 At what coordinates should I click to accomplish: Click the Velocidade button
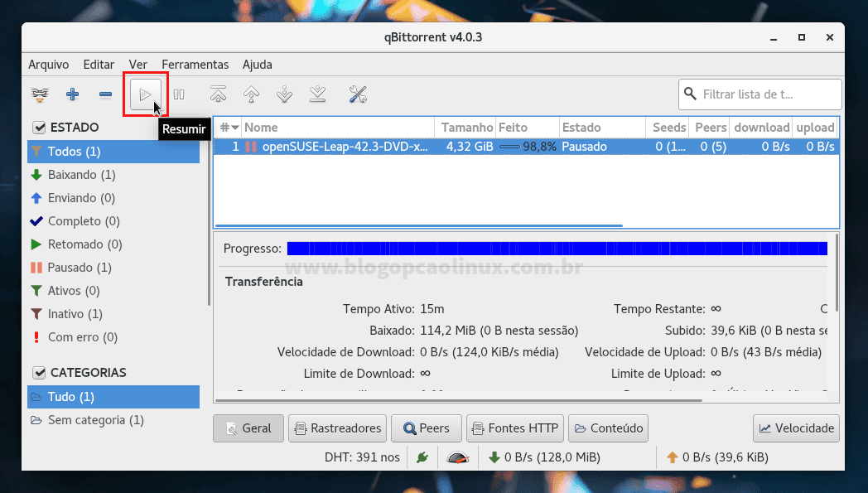tap(796, 428)
